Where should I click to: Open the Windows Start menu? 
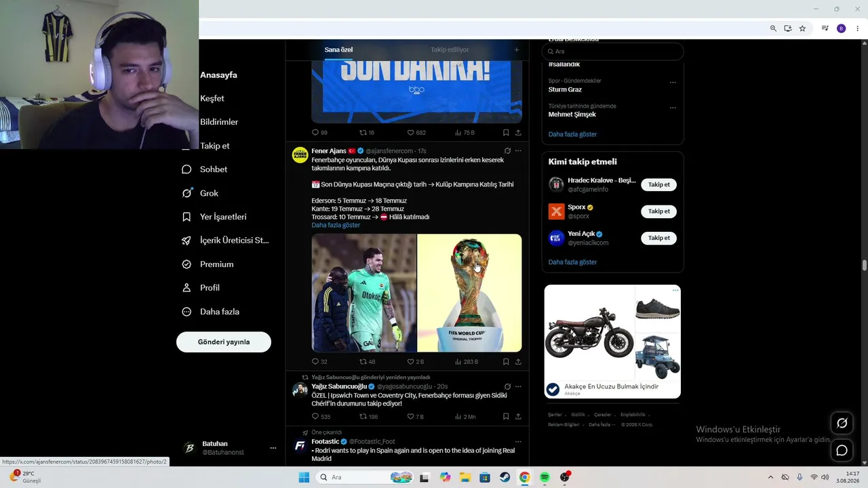(304, 477)
